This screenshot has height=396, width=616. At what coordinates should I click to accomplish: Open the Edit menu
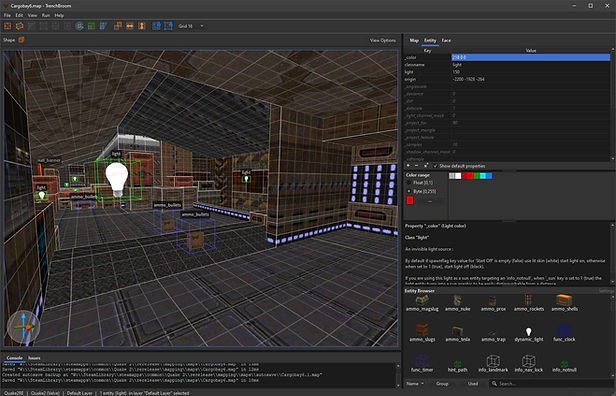19,15
